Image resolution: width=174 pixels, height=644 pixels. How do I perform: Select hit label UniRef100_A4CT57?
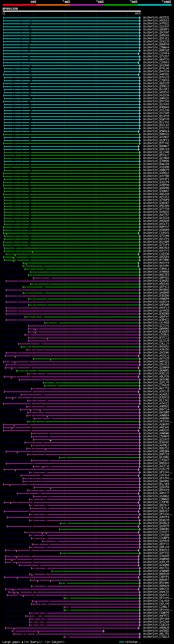click(x=156, y=215)
